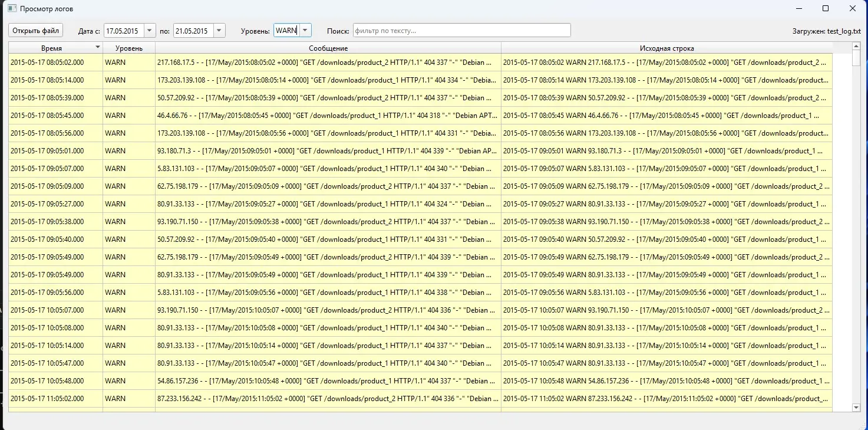Select Время cell 2015-05-17 09:05:38.000
This screenshot has height=430, width=868.
pyautogui.click(x=55, y=222)
